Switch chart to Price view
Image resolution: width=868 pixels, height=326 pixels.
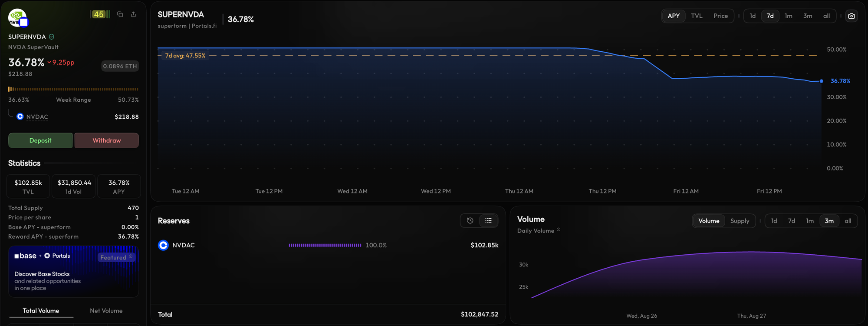point(720,16)
